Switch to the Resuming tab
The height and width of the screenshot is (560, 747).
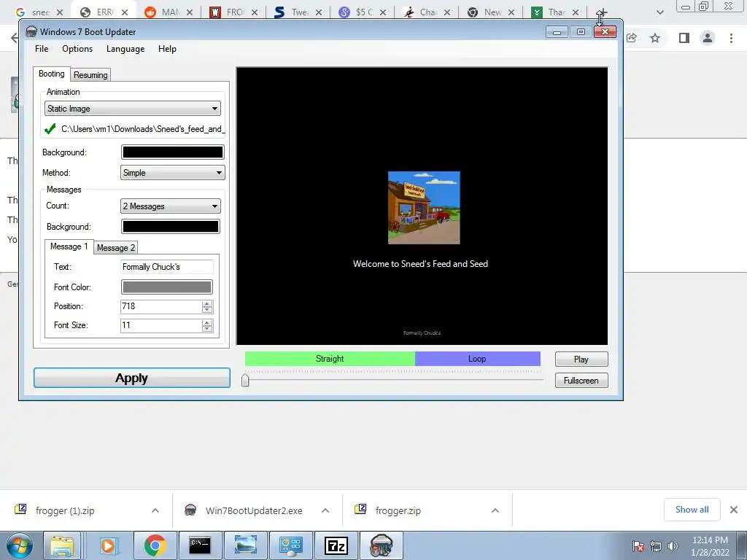[x=90, y=75]
